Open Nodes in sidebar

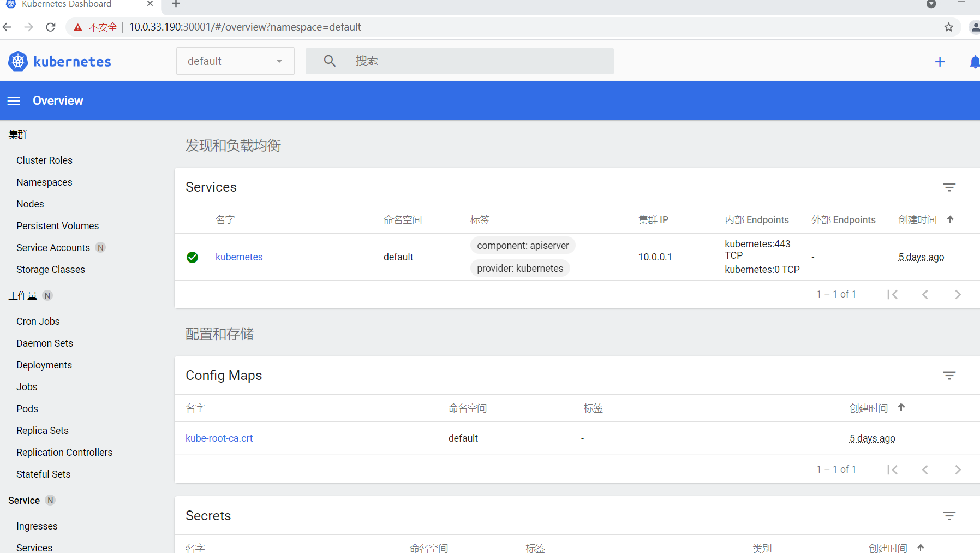point(30,204)
